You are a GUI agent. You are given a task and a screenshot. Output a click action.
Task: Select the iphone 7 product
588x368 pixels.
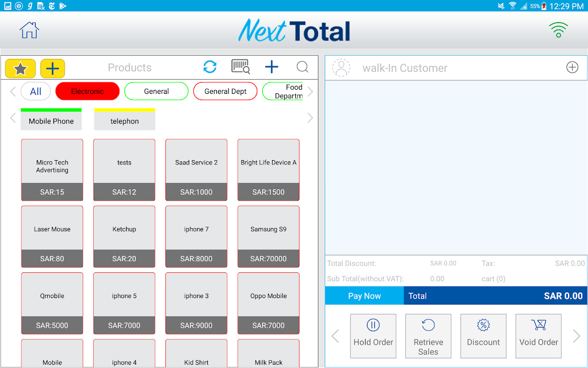196,236
